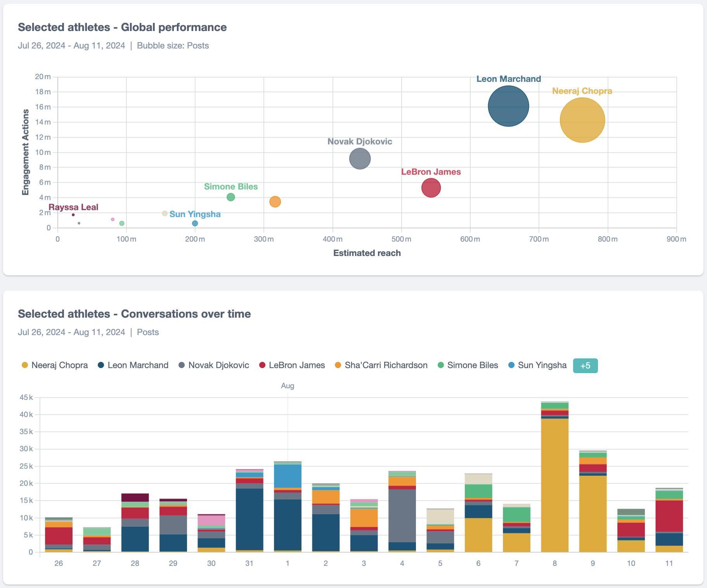Screen dimensions: 707x588
Task: Click Simone Biles green segment in Aug 7 bar
Action: click(516, 515)
